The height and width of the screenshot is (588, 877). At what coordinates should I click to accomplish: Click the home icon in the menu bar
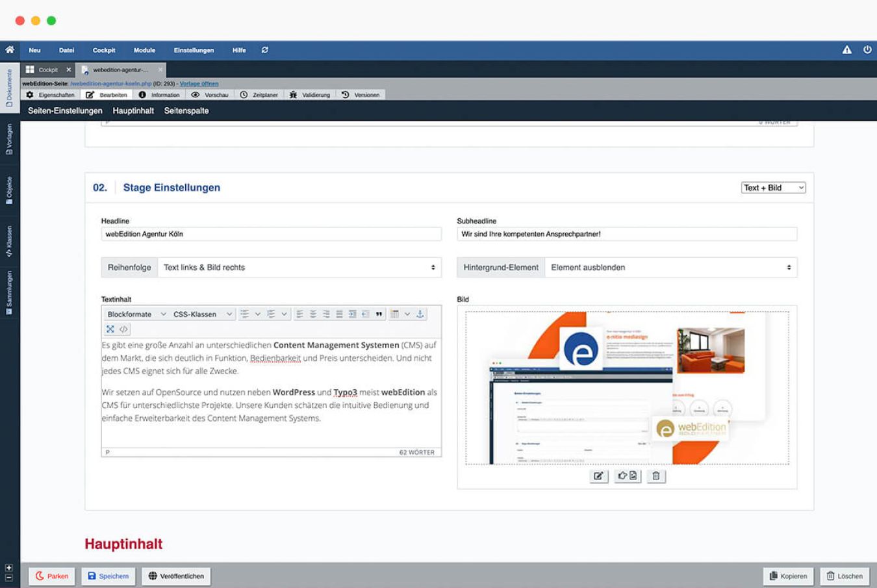[10, 50]
